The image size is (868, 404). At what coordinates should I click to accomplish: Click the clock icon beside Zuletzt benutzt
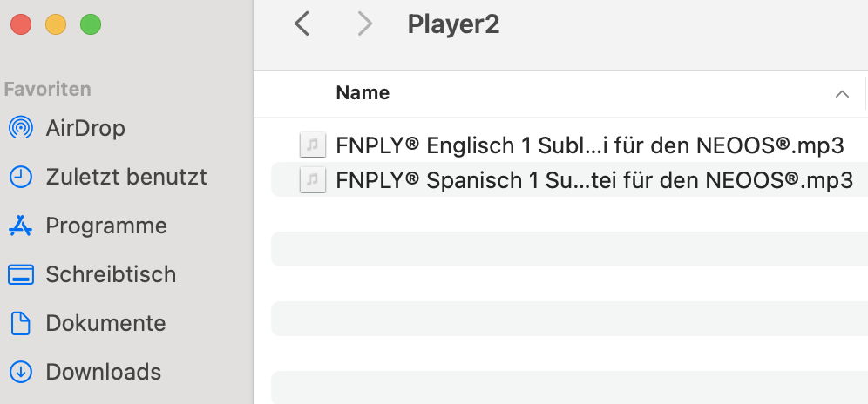[21, 177]
